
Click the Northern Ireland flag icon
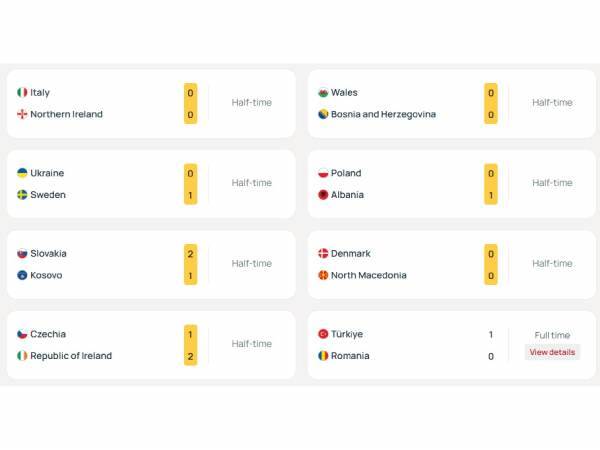22,114
